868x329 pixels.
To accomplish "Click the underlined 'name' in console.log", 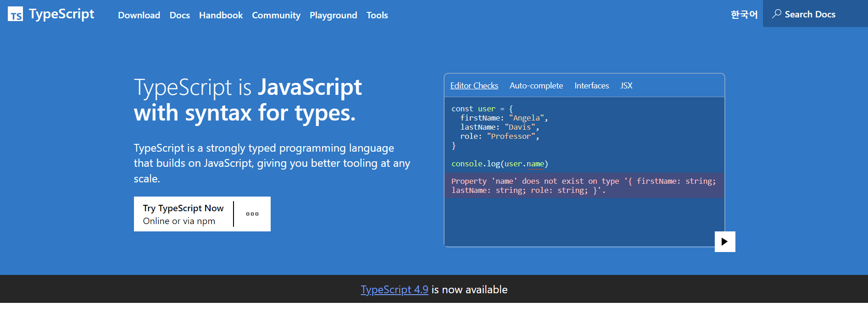I will point(535,164).
